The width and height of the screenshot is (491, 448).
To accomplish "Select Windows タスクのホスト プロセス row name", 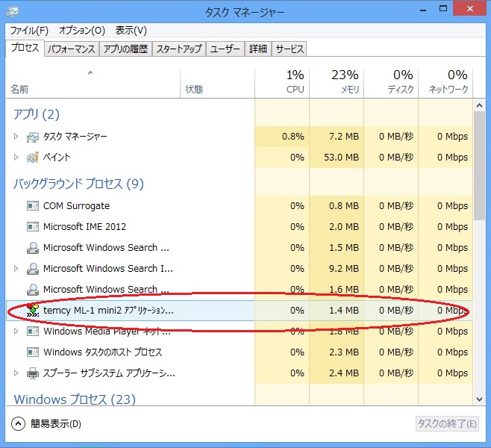I will [103, 352].
